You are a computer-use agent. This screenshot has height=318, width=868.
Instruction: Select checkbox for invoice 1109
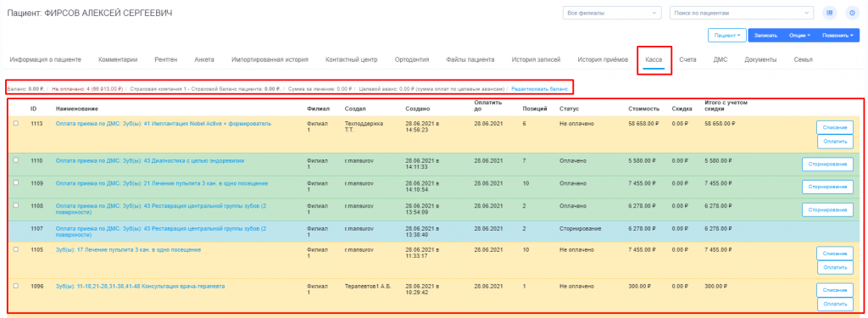coord(16,182)
